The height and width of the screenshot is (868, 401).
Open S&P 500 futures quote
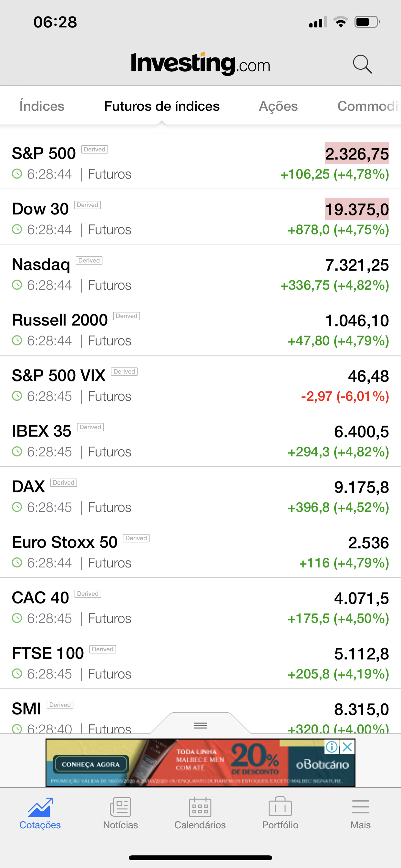200,161
